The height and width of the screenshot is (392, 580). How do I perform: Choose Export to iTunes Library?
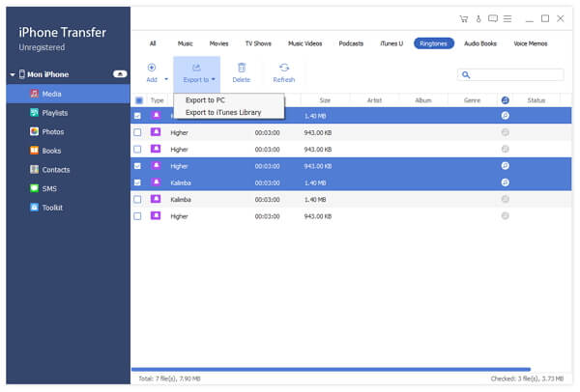(x=223, y=112)
